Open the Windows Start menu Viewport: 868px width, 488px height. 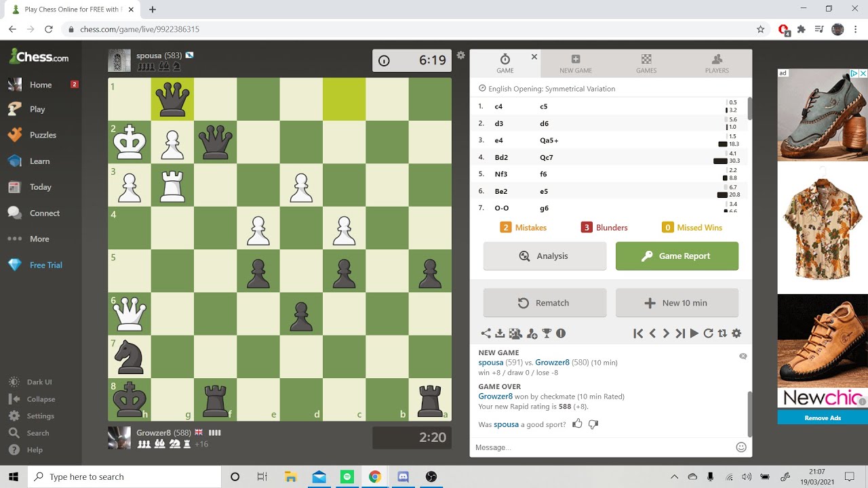[x=14, y=476]
